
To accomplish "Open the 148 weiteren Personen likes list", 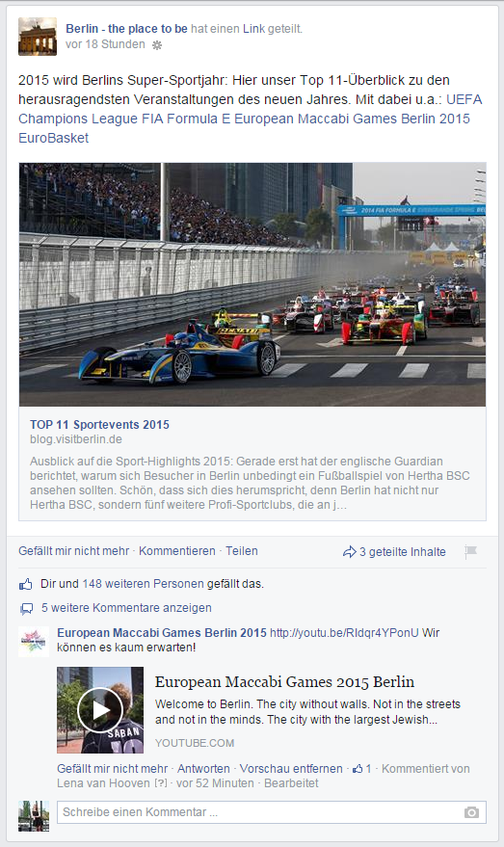I will click(144, 583).
